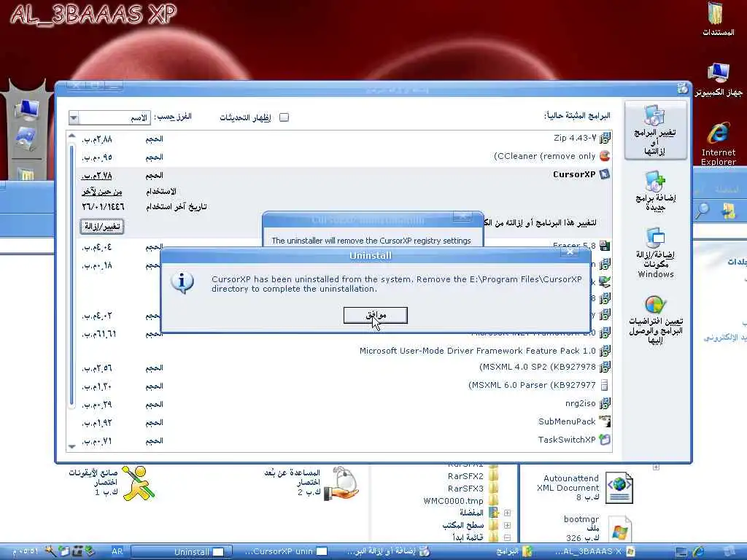The height and width of the screenshot is (560, 747).
Task: Click the CursorXP program icon
Action: click(x=605, y=174)
